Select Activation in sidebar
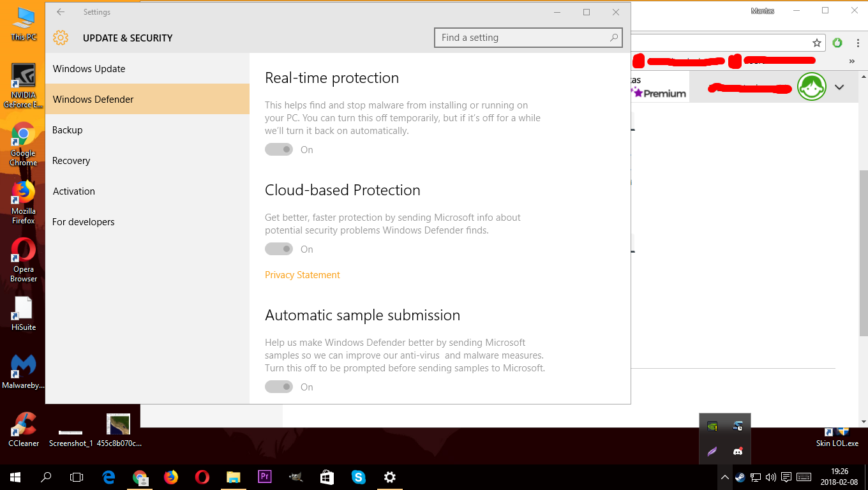This screenshot has height=490, width=868. click(x=147, y=191)
